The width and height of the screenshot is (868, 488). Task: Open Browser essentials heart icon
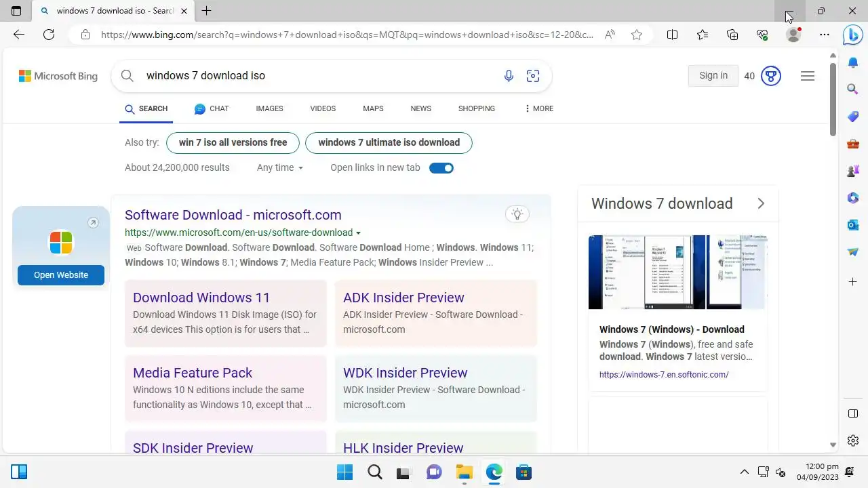pos(762,35)
